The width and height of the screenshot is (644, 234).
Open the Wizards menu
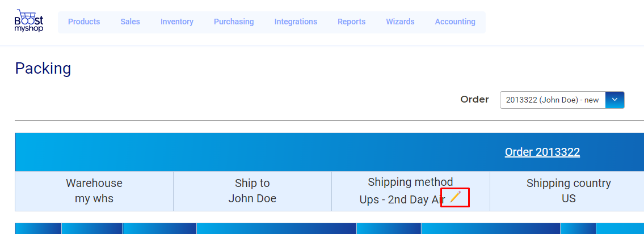point(400,22)
